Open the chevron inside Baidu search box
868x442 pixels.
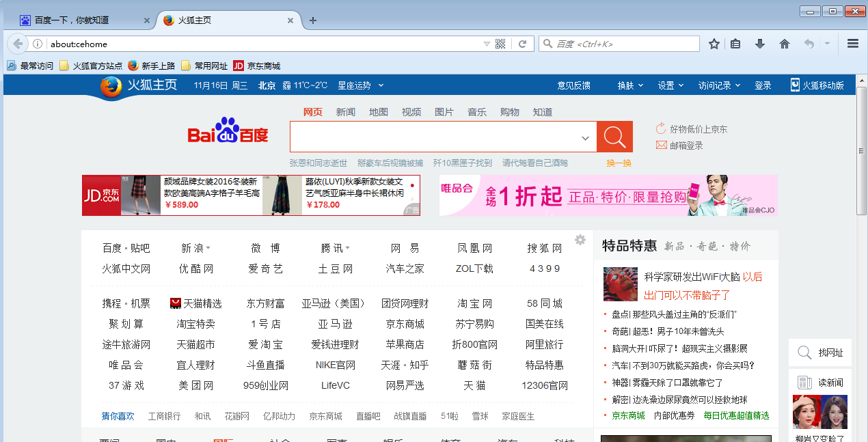pos(585,138)
